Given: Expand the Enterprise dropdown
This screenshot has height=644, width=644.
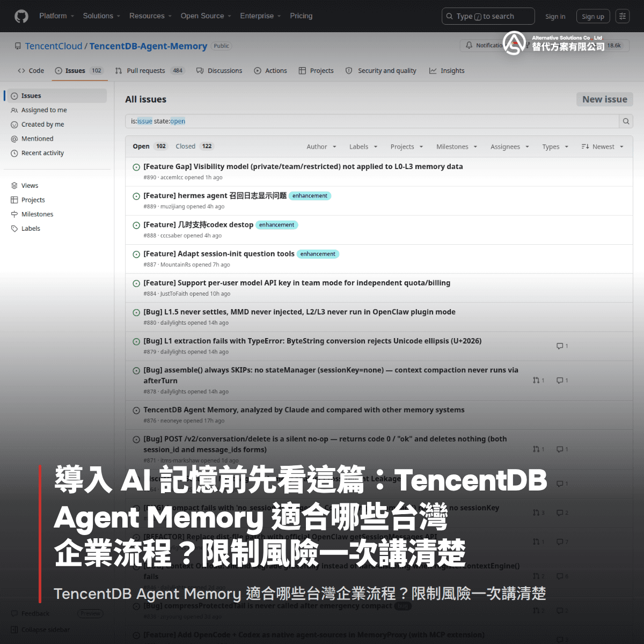Looking at the screenshot, I should (x=260, y=16).
